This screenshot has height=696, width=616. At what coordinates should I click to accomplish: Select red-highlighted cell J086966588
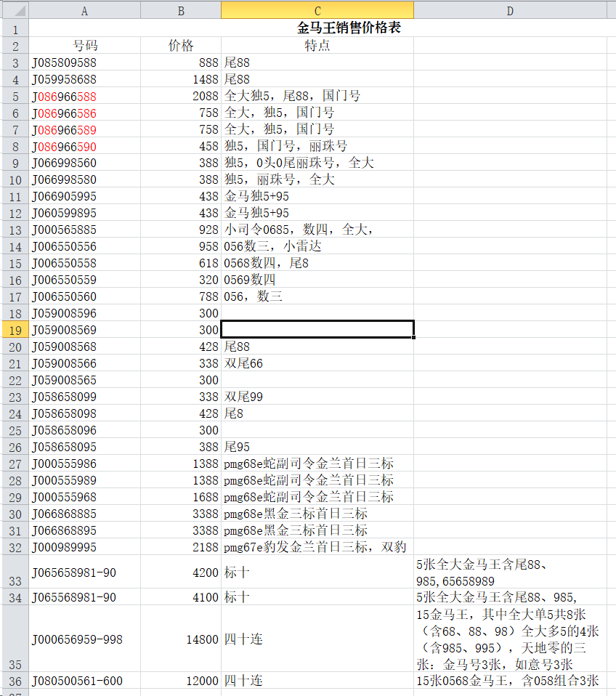tap(85, 97)
